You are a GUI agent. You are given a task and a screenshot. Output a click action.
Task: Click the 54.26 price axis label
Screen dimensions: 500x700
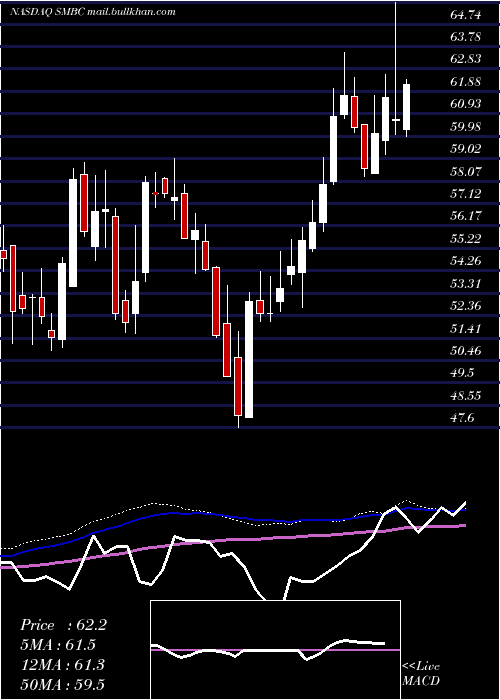(x=466, y=261)
